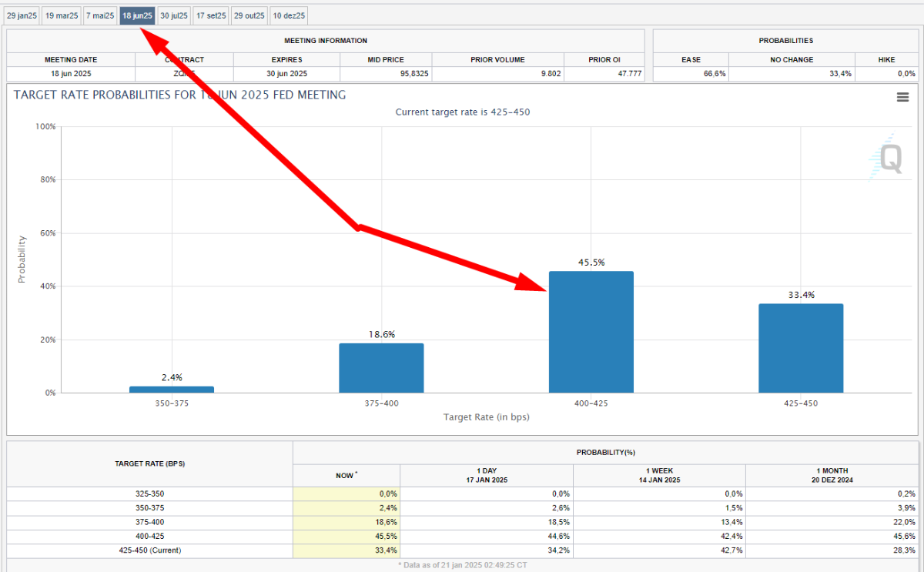
Task: Select the 425-450 (Current) table row label
Action: pos(150,550)
